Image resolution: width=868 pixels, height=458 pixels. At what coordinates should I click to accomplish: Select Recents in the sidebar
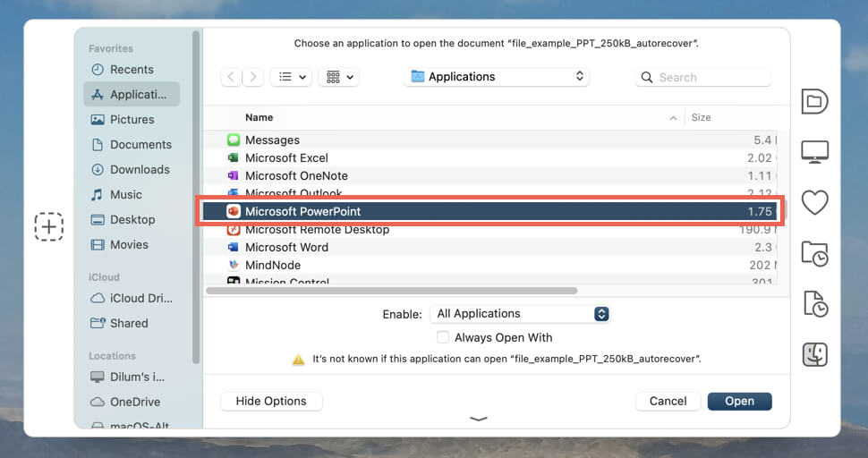[x=132, y=70]
